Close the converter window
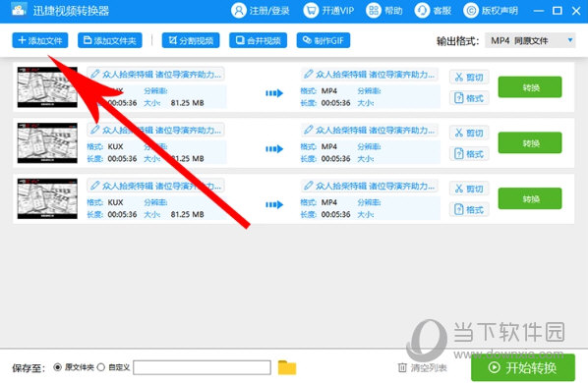The height and width of the screenshot is (383, 588). (576, 11)
